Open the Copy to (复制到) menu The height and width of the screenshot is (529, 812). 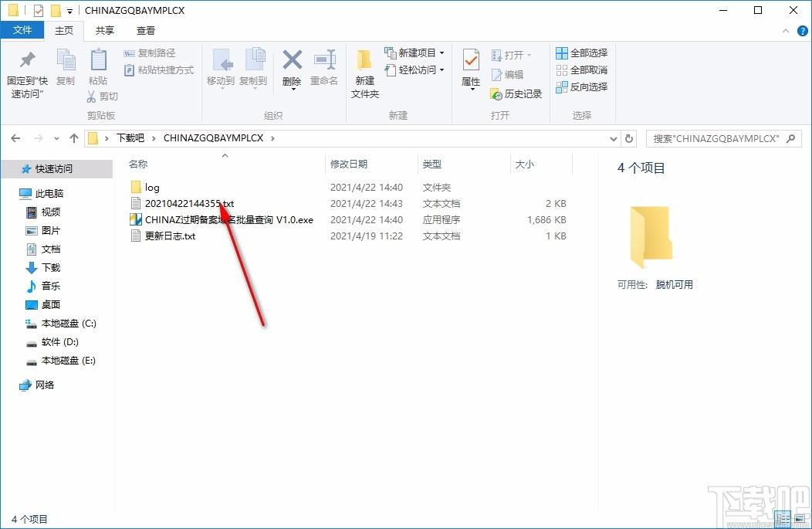[x=252, y=69]
